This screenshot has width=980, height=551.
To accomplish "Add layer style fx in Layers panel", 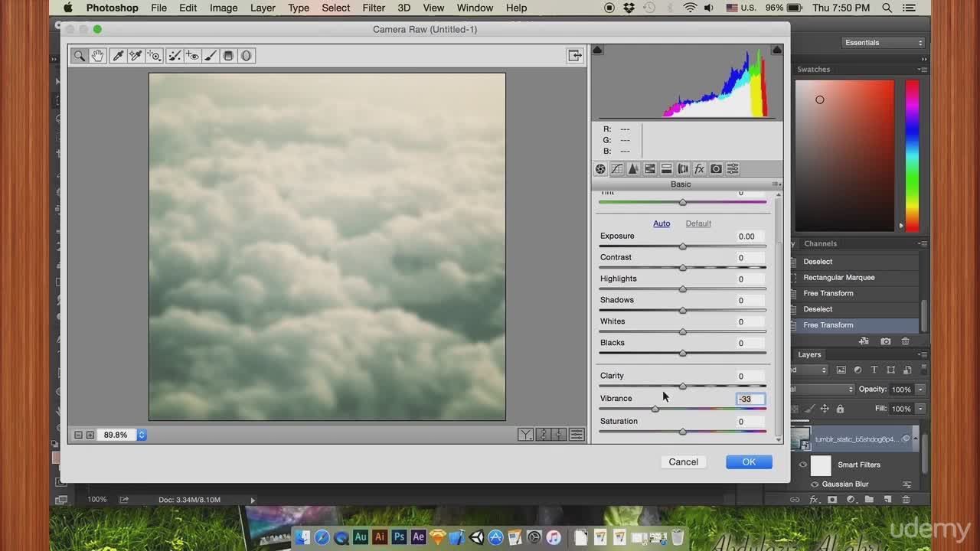I will [x=814, y=500].
